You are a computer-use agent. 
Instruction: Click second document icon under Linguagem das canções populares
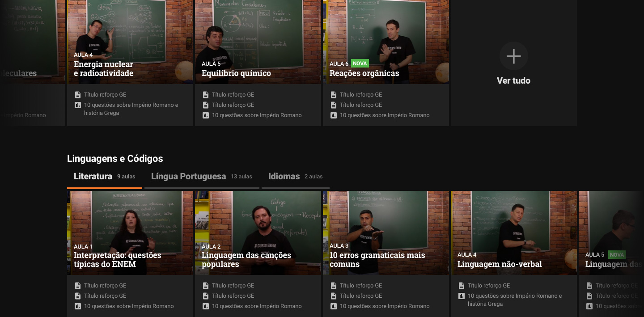pos(206,296)
